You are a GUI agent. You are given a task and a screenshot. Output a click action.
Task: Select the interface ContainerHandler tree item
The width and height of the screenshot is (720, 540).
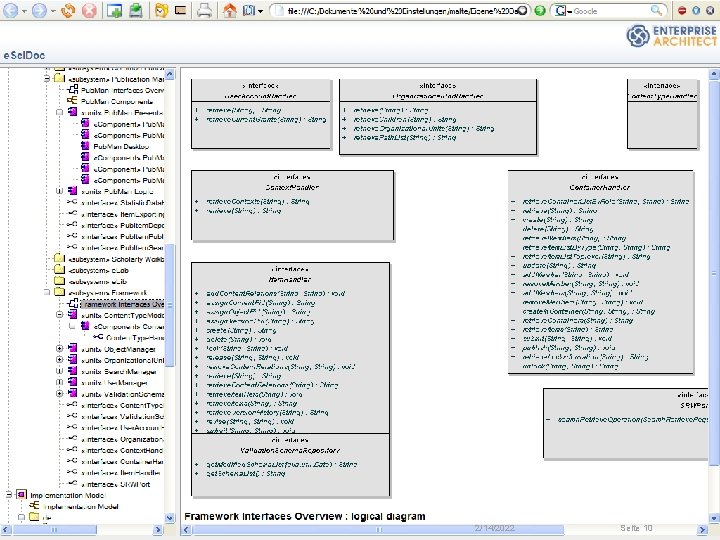122,462
